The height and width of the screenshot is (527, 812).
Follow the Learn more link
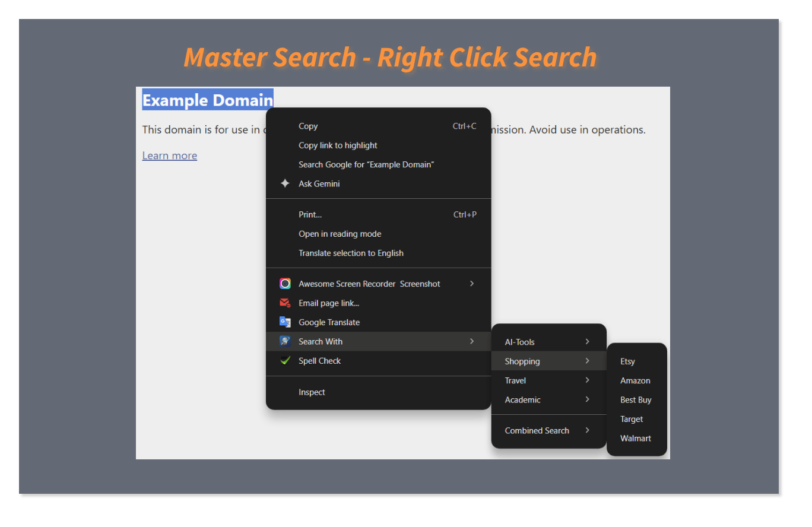coord(170,155)
